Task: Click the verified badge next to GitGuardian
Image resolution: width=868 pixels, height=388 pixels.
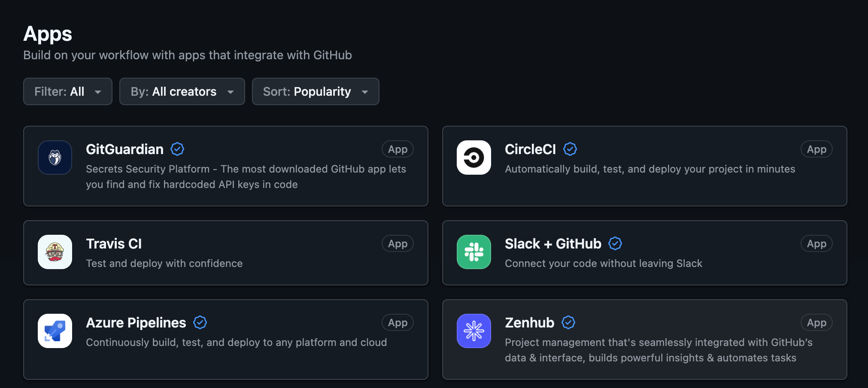Action: click(x=177, y=149)
